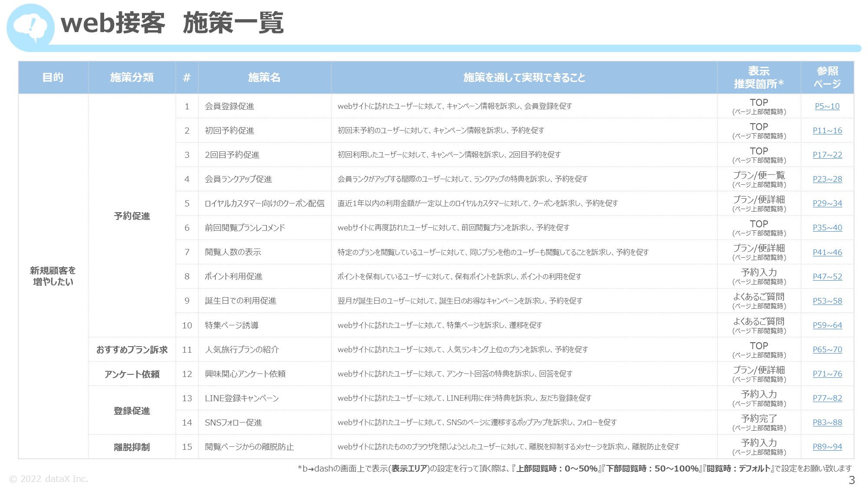Click the 離脱抑制 category cell
This screenshot has width=868, height=488.
click(x=132, y=447)
